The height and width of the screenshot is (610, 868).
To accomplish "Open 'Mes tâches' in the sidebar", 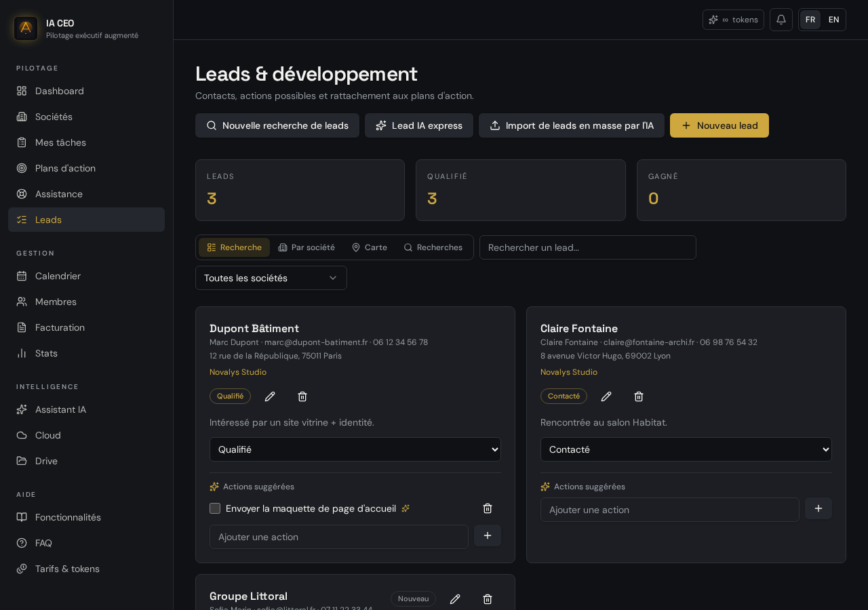I will 86,142.
